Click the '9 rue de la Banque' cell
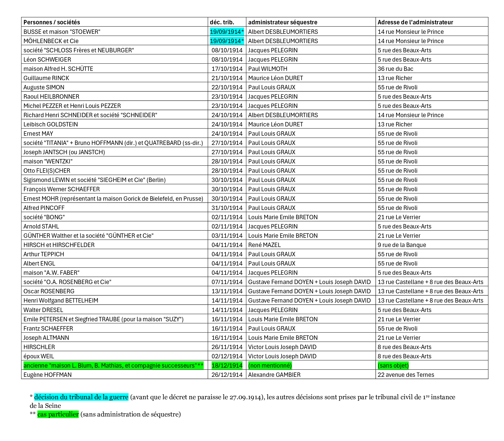 (402, 245)
